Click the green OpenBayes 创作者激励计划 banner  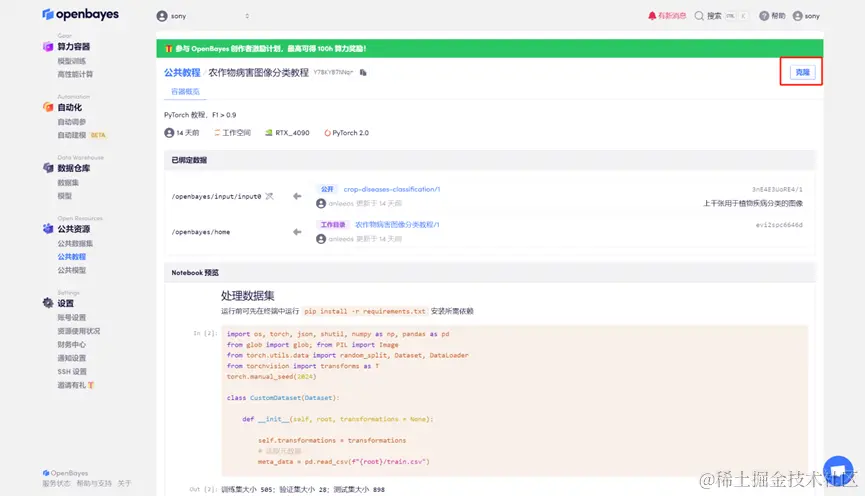[x=489, y=49]
